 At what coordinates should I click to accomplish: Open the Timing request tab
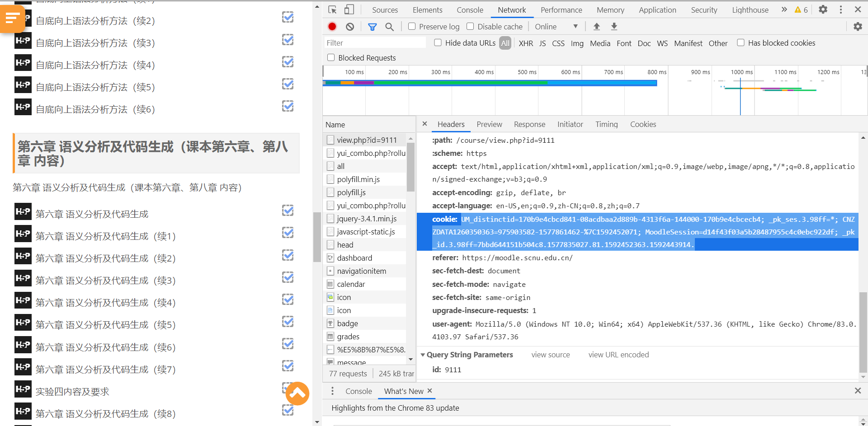coord(606,124)
